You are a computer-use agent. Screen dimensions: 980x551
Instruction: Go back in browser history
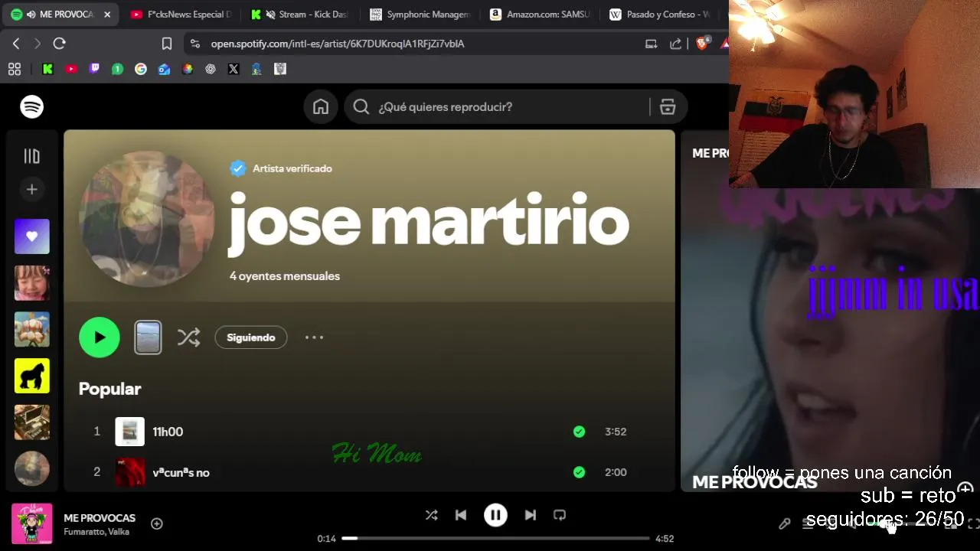(16, 44)
